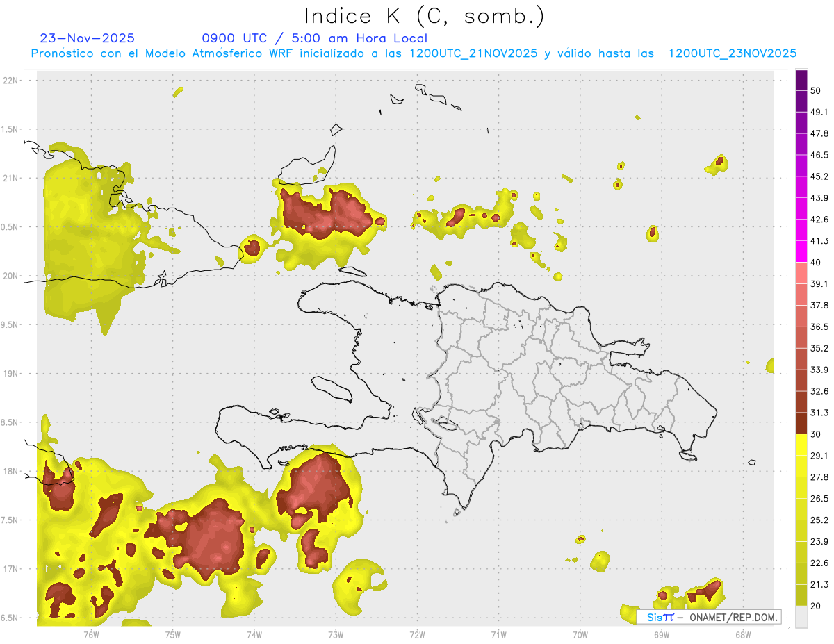
Task: Click the colorbar value "42.6"
Action: pyautogui.click(x=819, y=220)
